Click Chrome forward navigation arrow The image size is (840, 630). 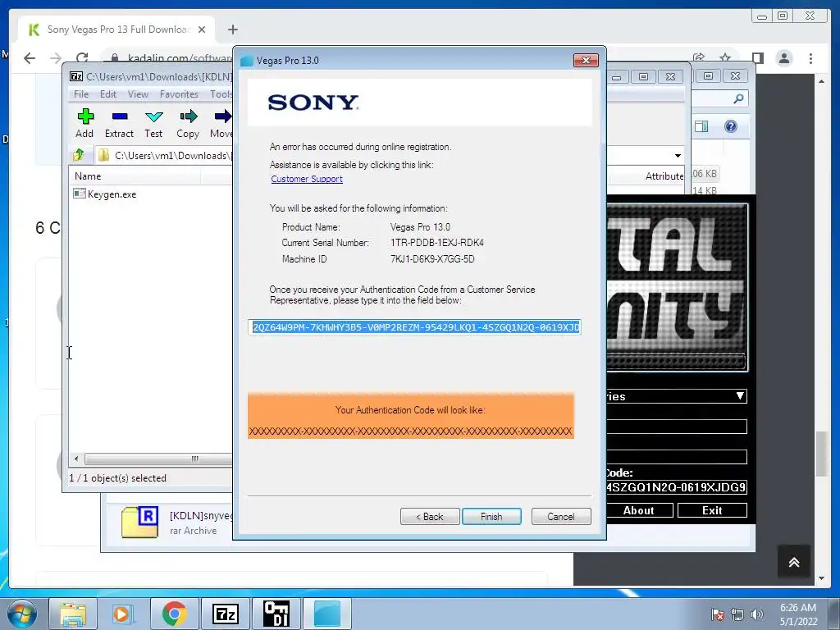(56, 58)
